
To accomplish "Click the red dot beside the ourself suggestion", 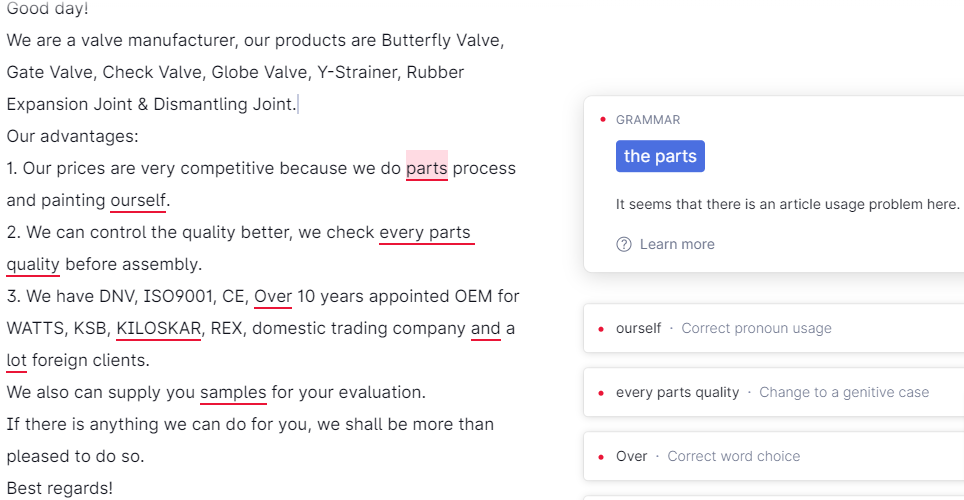I will (600, 328).
